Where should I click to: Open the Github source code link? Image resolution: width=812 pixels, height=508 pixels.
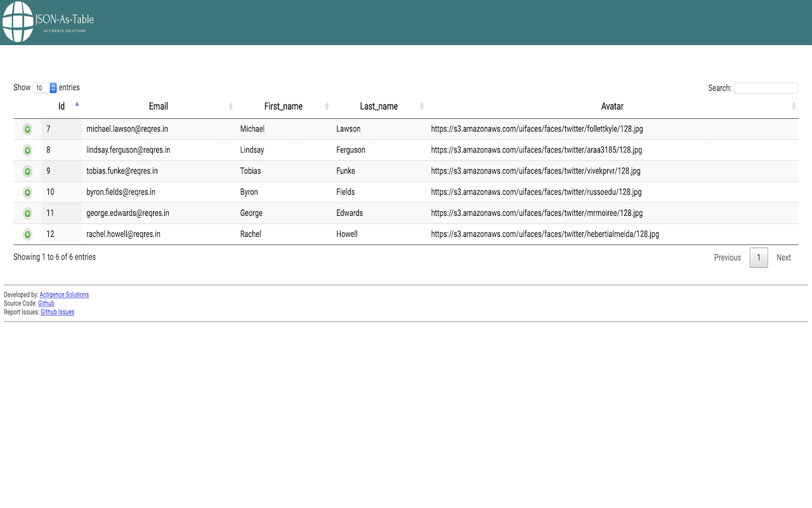pyautogui.click(x=46, y=303)
